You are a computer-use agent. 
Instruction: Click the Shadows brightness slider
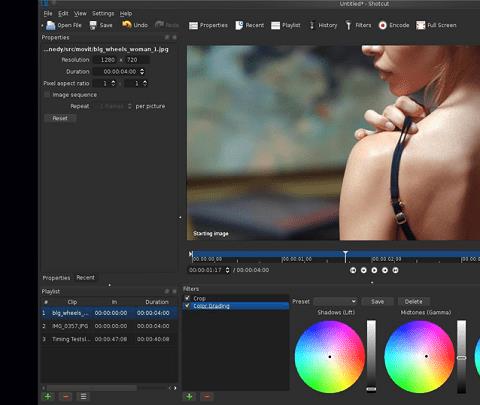coord(371,356)
